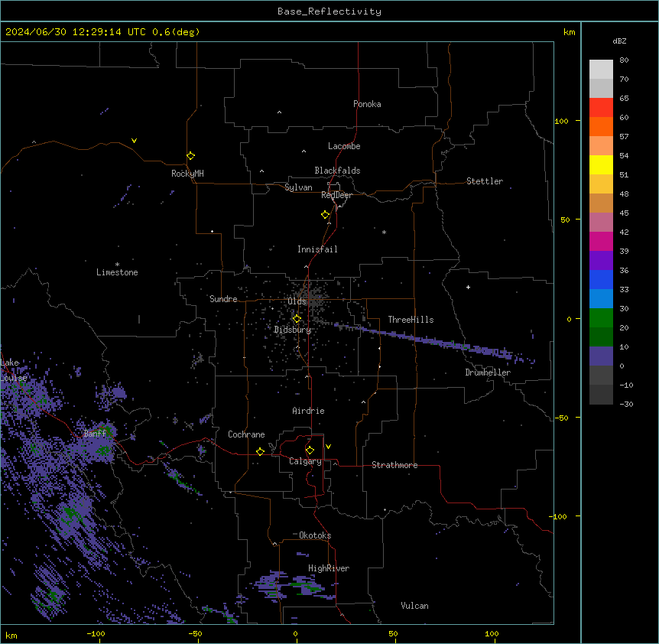This screenshot has width=659, height=644.
Task: Click the purple radar echo streak near ThreeHills
Action: click(433, 341)
